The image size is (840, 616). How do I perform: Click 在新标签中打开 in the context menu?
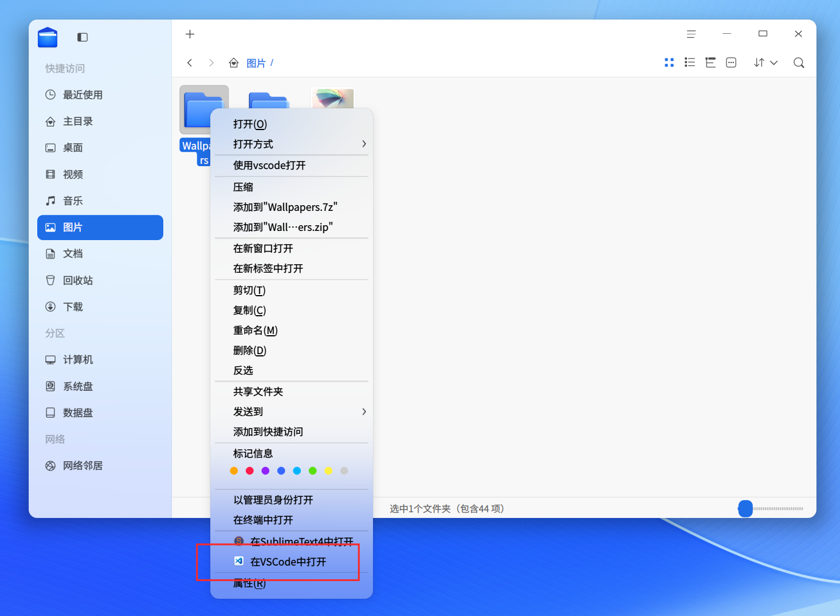coord(292,269)
